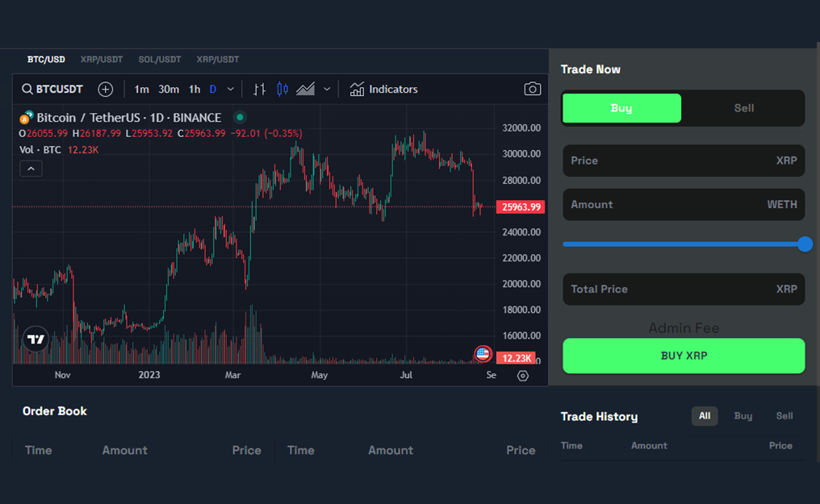This screenshot has height=504, width=820.
Task: Click the 30000.00 price axis label
Action: [x=521, y=154]
